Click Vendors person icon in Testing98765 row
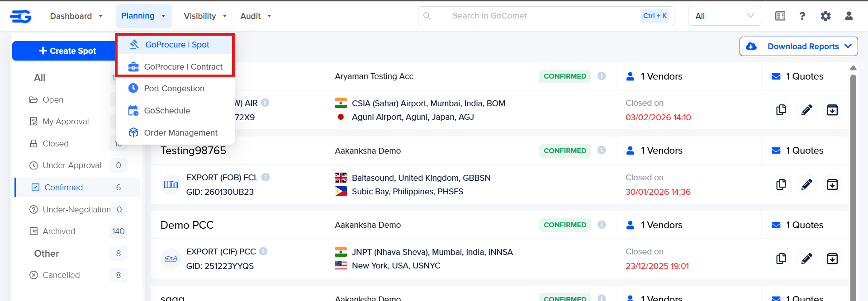868x301 pixels. tap(630, 150)
